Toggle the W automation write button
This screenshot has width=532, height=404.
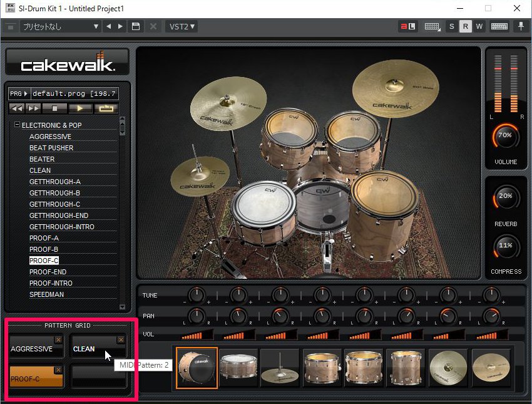479,26
